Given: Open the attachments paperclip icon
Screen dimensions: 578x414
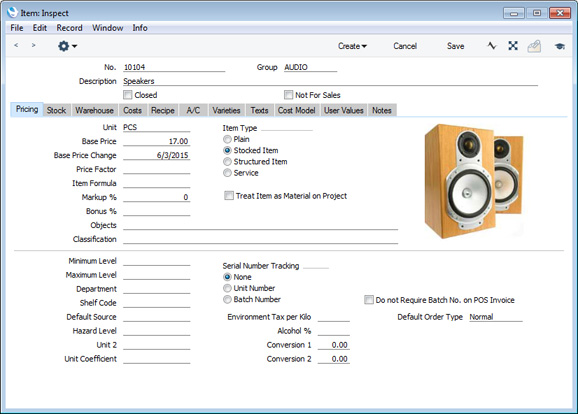Looking at the screenshot, I should click(x=534, y=46).
